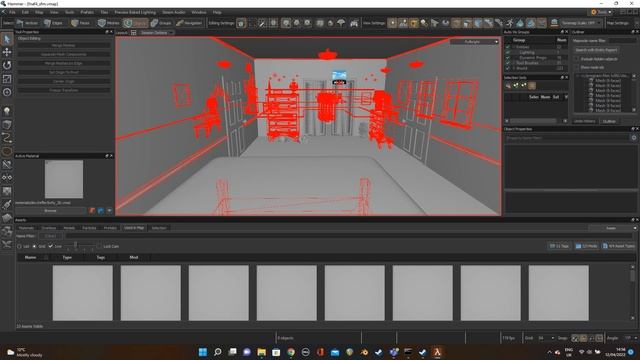Switch to the Models tab in Assets
Viewport: 640px width, 360px height.
[x=69, y=228]
